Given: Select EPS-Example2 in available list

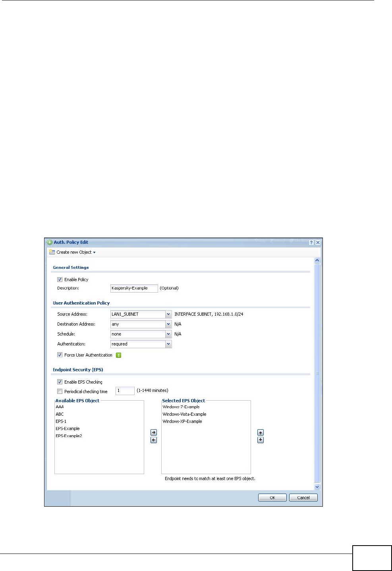Looking at the screenshot, I should [x=69, y=436].
